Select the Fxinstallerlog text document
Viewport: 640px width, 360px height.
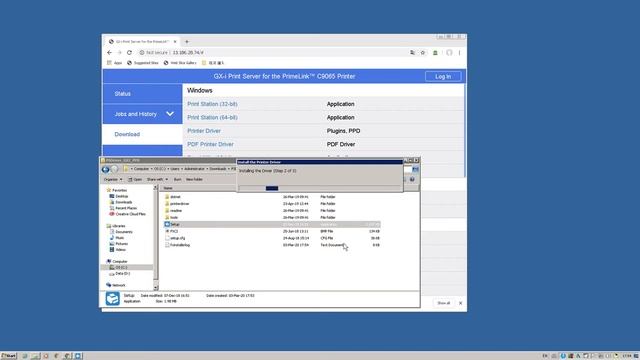[x=180, y=245]
